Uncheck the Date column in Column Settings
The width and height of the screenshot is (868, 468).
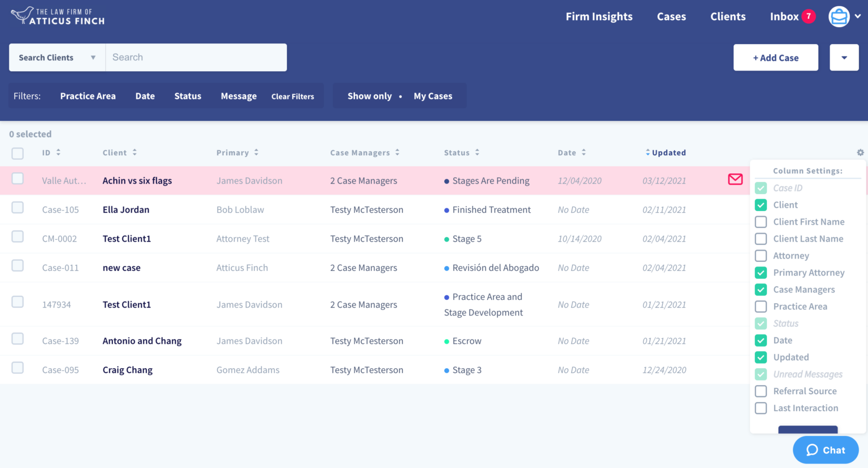tap(761, 340)
